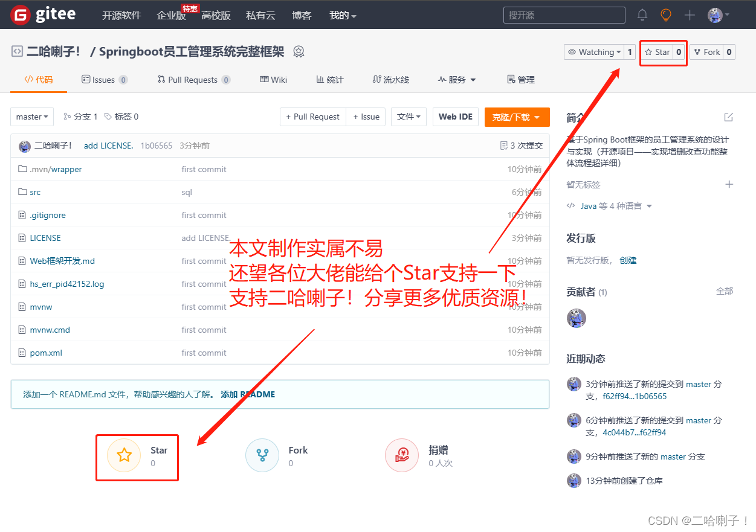Click the 捐赠 donate circle icon
756x532 pixels.
402,455
